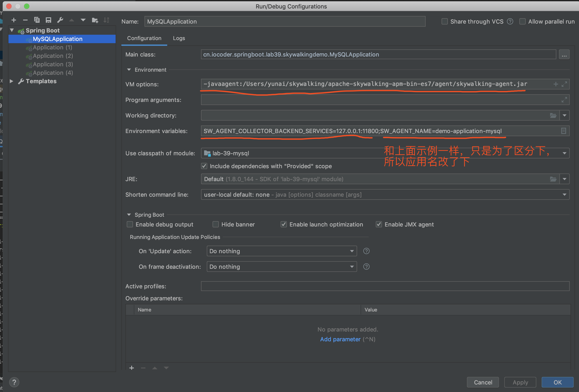
Task: Click the browse VM options expand icon
Action: point(565,84)
